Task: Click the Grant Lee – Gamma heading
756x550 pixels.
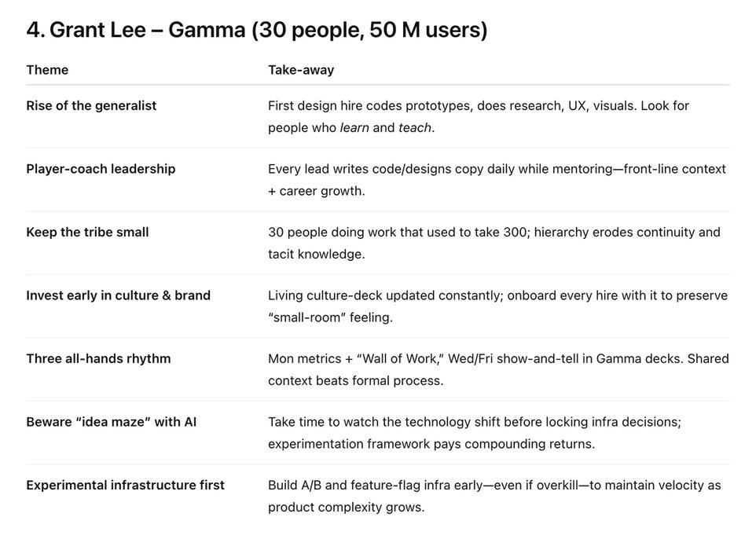Action: (257, 30)
